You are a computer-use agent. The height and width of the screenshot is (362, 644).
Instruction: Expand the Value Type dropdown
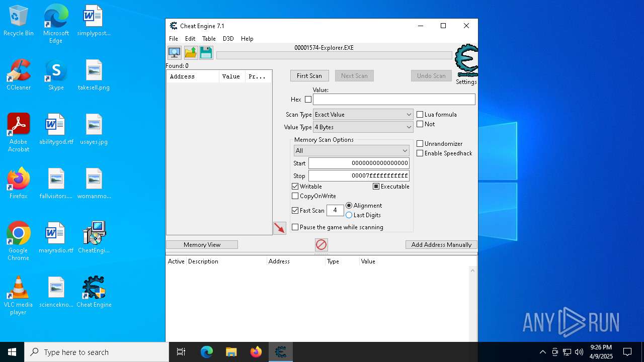[x=363, y=127]
